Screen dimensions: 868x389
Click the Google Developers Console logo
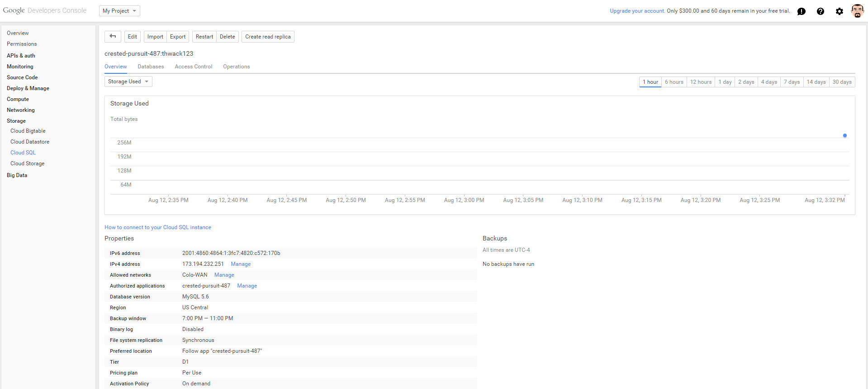click(x=44, y=10)
